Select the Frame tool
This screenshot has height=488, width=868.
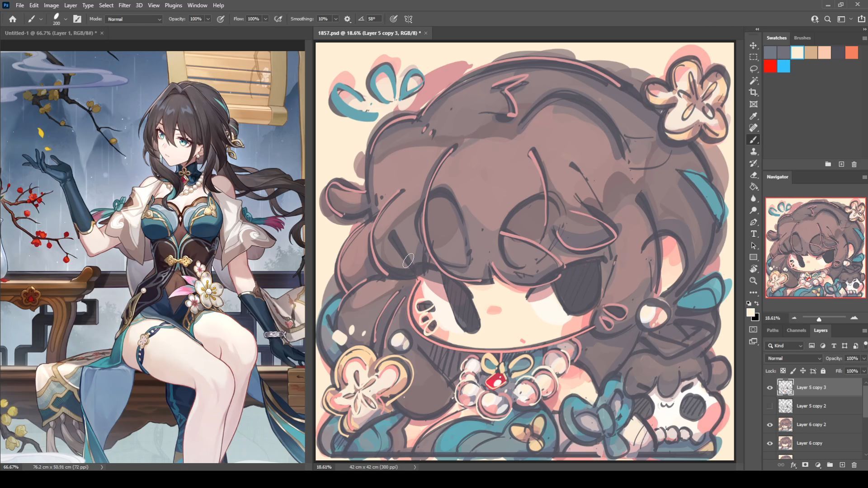point(753,104)
